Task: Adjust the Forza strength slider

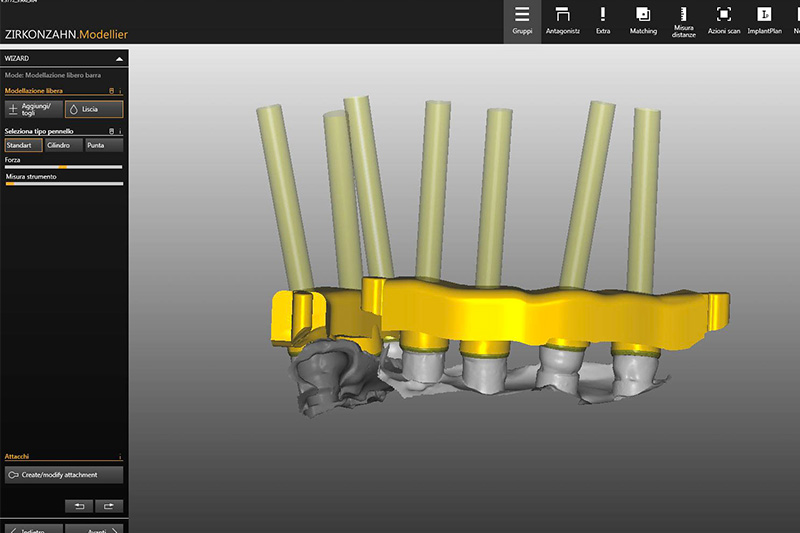Action: [x=64, y=167]
